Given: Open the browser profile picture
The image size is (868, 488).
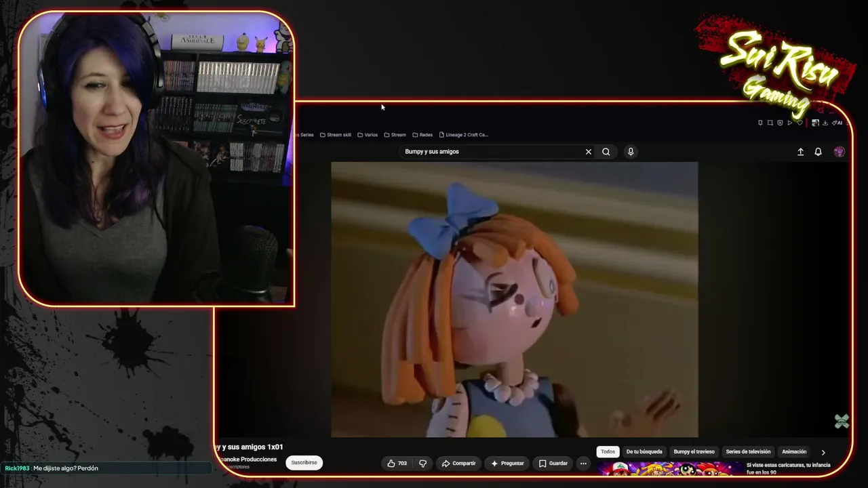Looking at the screenshot, I should click(x=815, y=123).
